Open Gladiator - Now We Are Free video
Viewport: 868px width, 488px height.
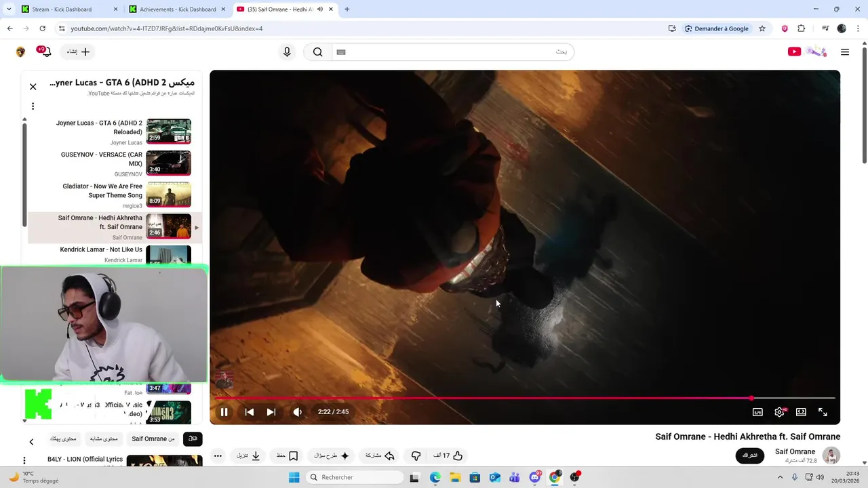[x=115, y=195]
